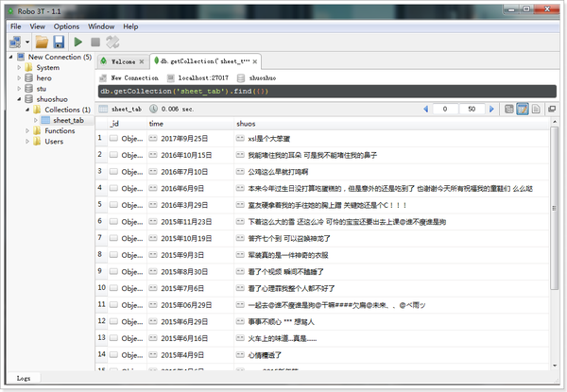567x392 pixels.
Task: Select time cell 2015年11月23日
Action: tap(190, 222)
